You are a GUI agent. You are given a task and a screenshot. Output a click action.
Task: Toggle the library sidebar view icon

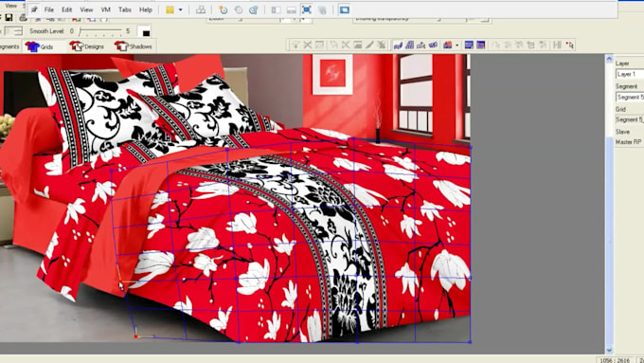pos(277,9)
